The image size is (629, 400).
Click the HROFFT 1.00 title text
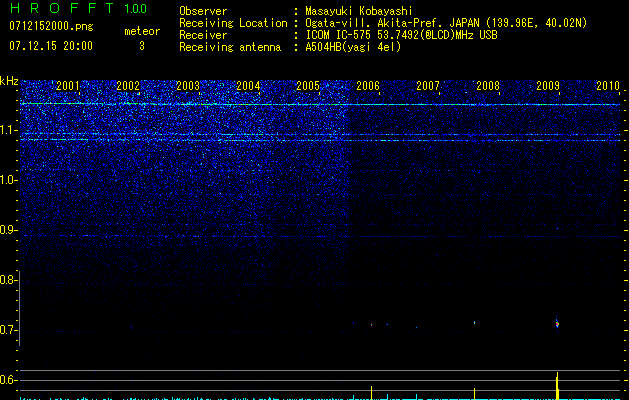(x=78, y=8)
